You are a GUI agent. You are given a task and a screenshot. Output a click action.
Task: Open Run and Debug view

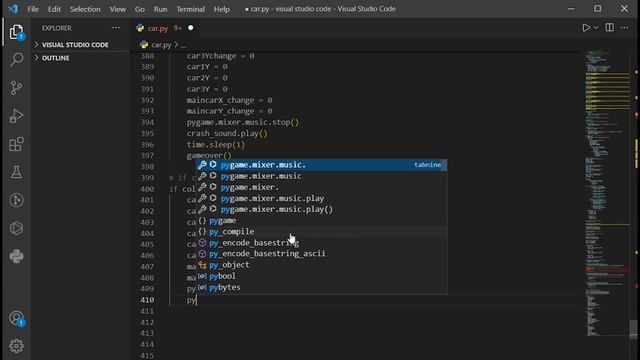[16, 116]
